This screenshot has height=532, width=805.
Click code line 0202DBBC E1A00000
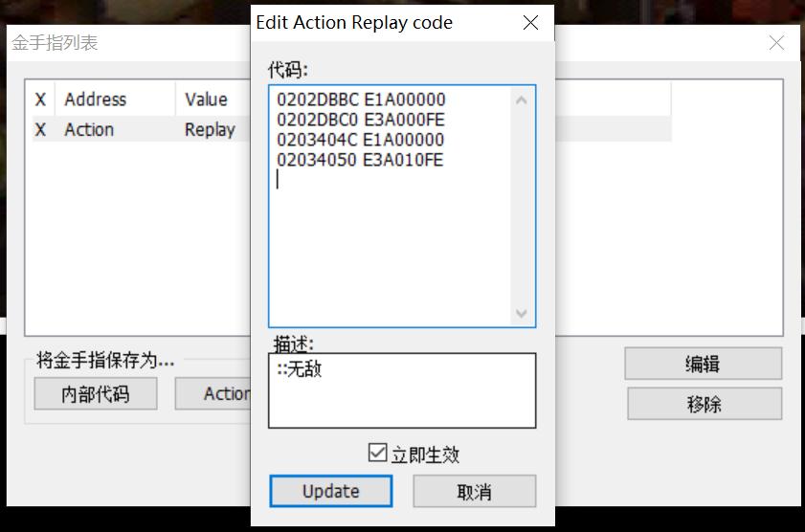click(x=362, y=100)
